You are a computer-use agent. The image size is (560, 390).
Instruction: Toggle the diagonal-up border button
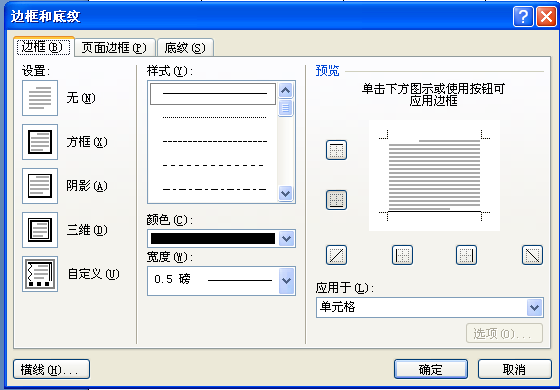pos(336,255)
